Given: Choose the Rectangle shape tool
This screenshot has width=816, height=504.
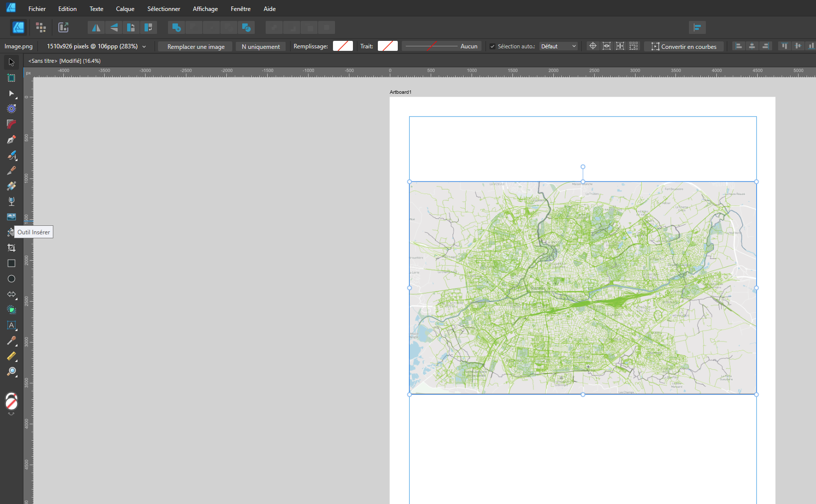Looking at the screenshot, I should [11, 263].
